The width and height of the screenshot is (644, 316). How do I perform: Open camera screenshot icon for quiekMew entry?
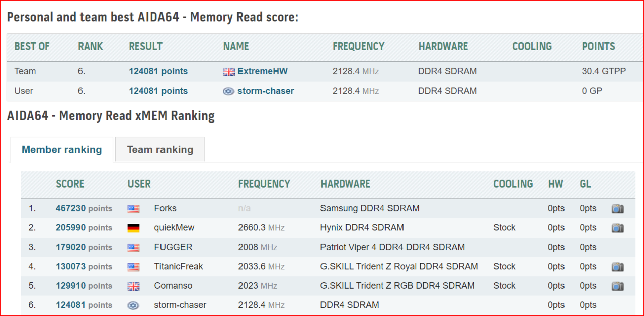point(617,228)
